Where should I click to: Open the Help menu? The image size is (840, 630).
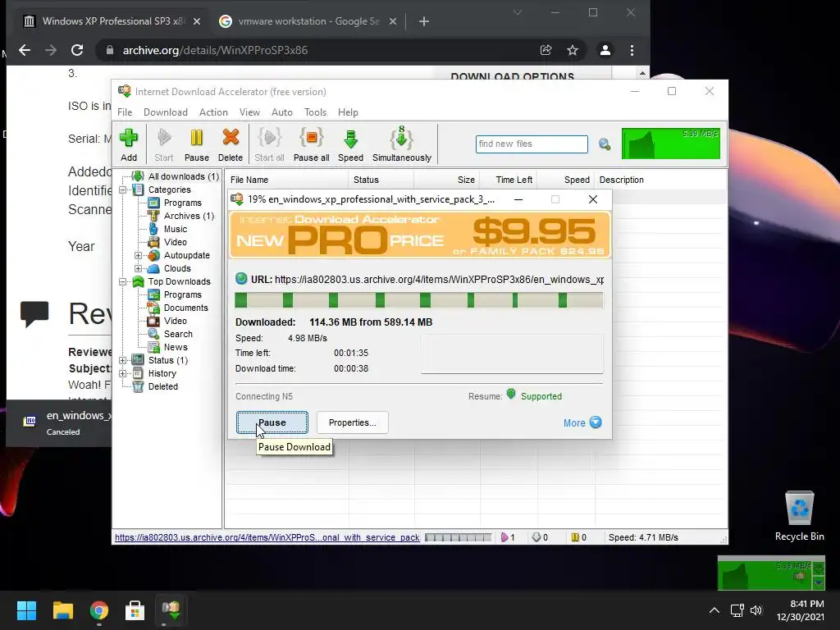[x=348, y=112]
